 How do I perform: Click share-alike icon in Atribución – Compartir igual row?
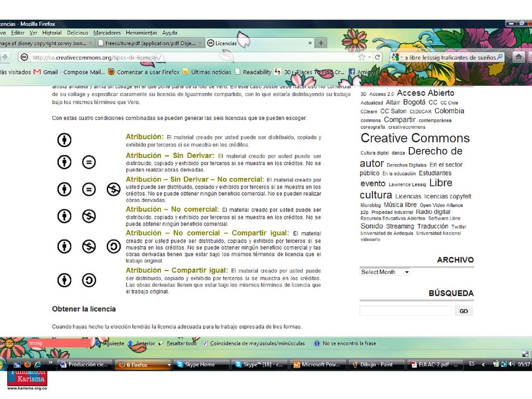[89, 280]
